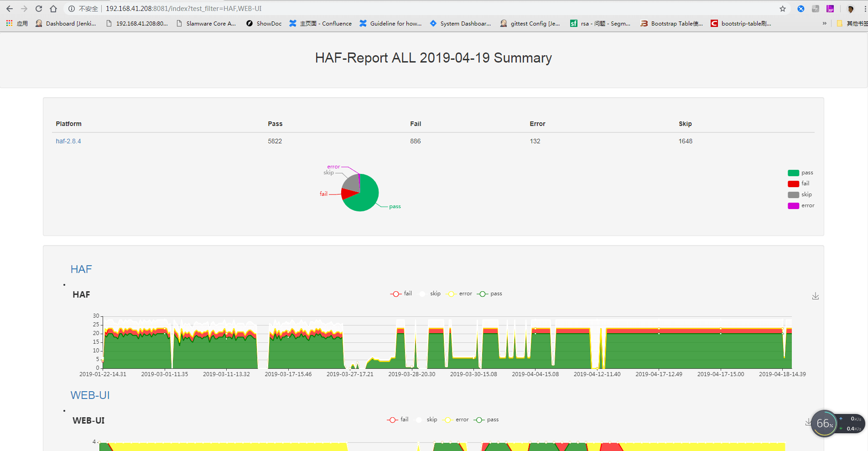Toggle the error entry in pie legend
This screenshot has width=868, height=451.
point(801,205)
